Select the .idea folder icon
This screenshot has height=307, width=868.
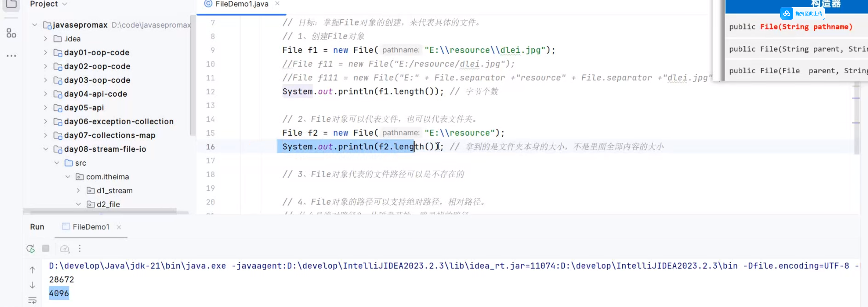click(58, 39)
